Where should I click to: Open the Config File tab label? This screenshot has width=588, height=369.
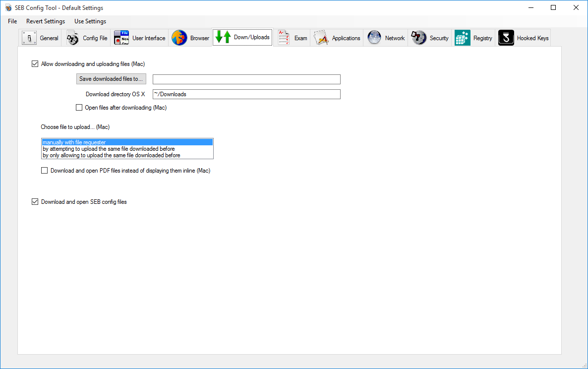95,38
